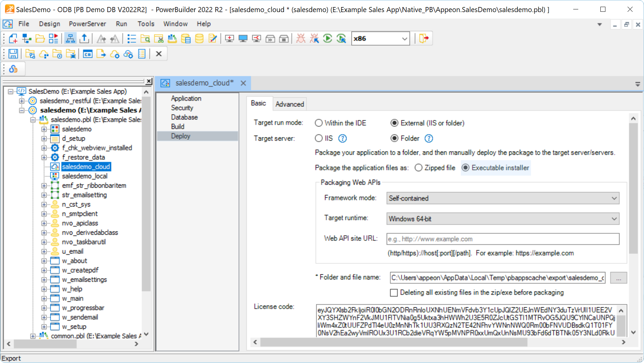The height and width of the screenshot is (363, 644).
Task: Click the help icon next to IIS
Action: click(342, 138)
